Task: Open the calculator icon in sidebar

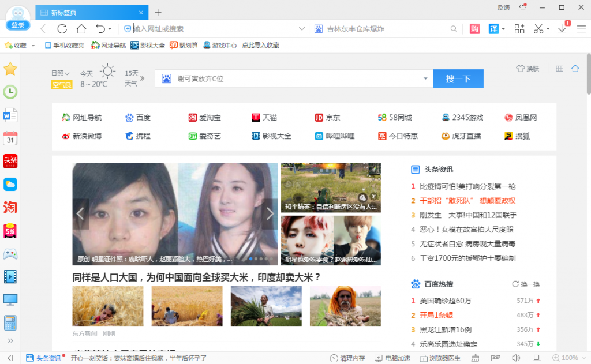Action: [10, 322]
